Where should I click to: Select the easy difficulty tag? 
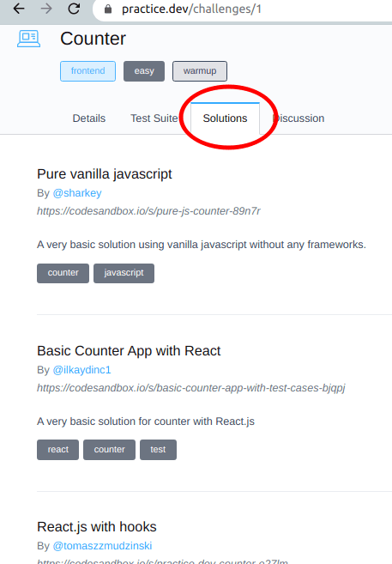click(144, 71)
